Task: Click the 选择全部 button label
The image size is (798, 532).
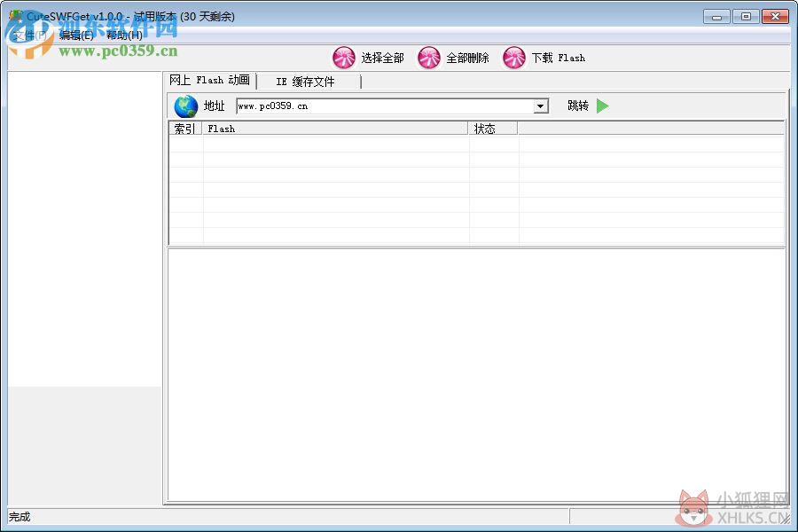Action: (x=383, y=58)
